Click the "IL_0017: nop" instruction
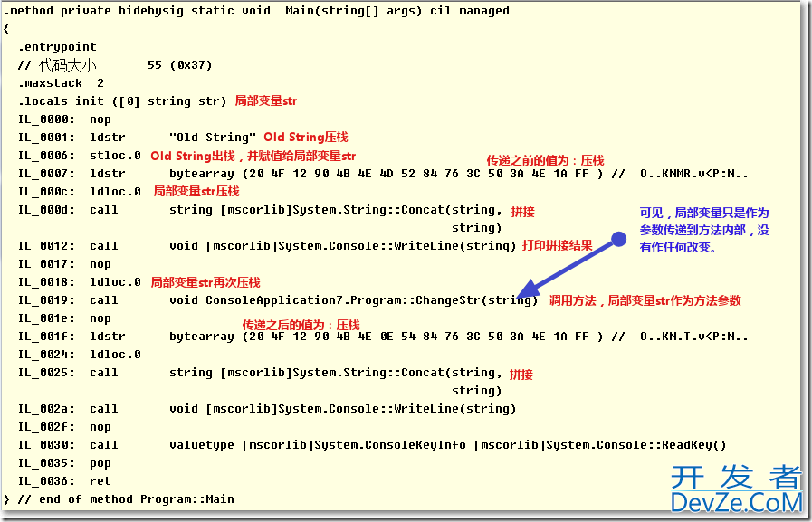 click(x=64, y=264)
